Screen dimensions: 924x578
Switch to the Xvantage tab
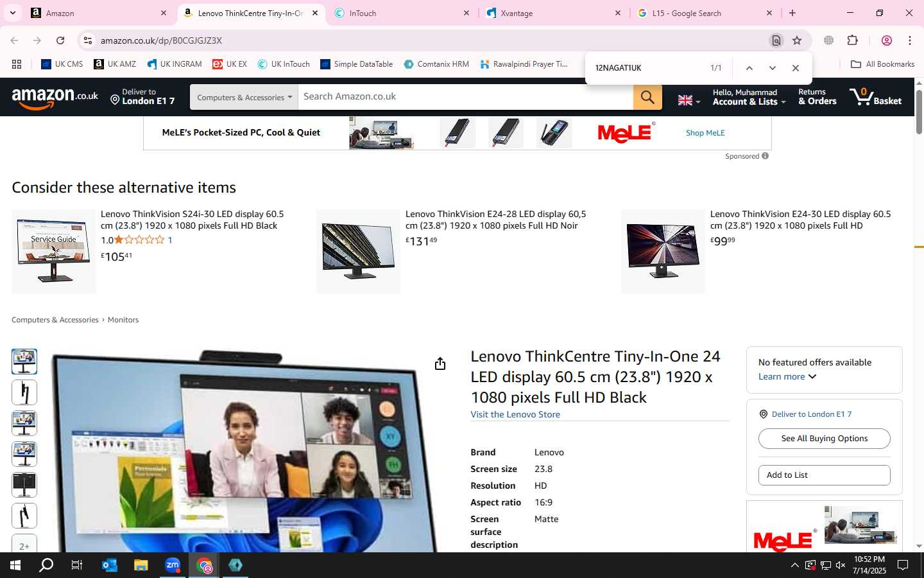pos(554,13)
